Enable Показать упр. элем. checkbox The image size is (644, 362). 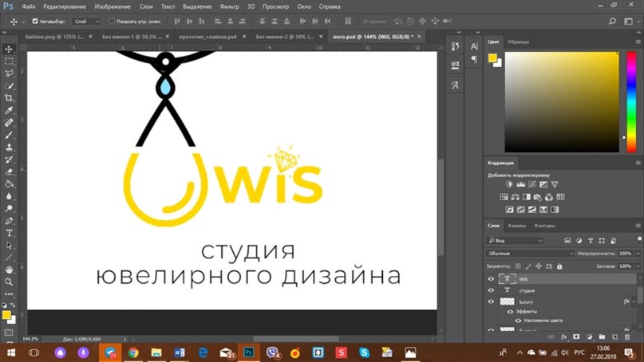(111, 22)
